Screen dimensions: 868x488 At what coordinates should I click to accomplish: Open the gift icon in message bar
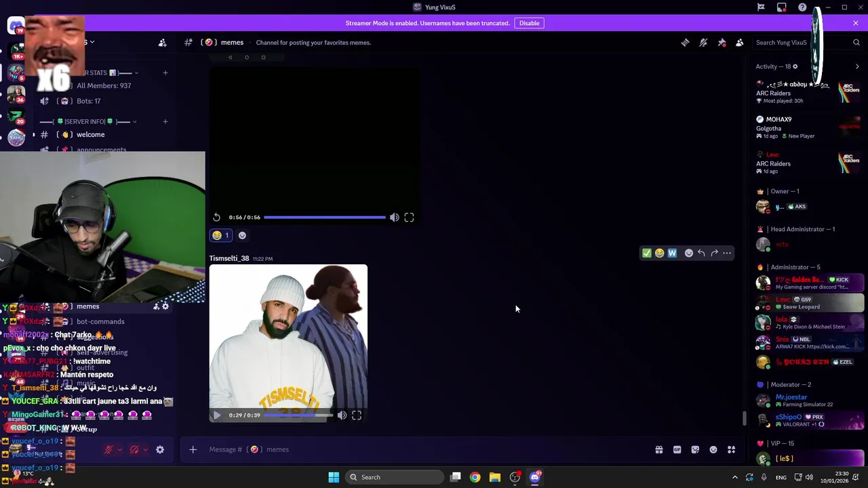(658, 449)
